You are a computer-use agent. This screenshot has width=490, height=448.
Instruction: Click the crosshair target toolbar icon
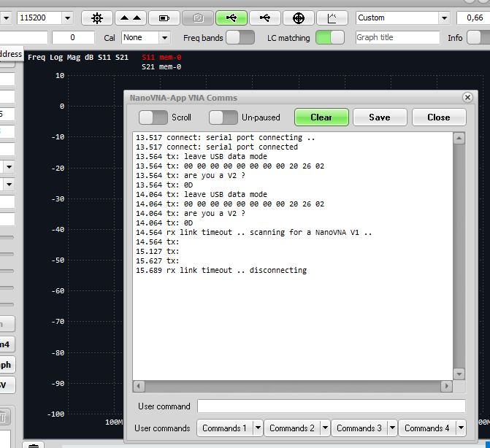(x=299, y=18)
